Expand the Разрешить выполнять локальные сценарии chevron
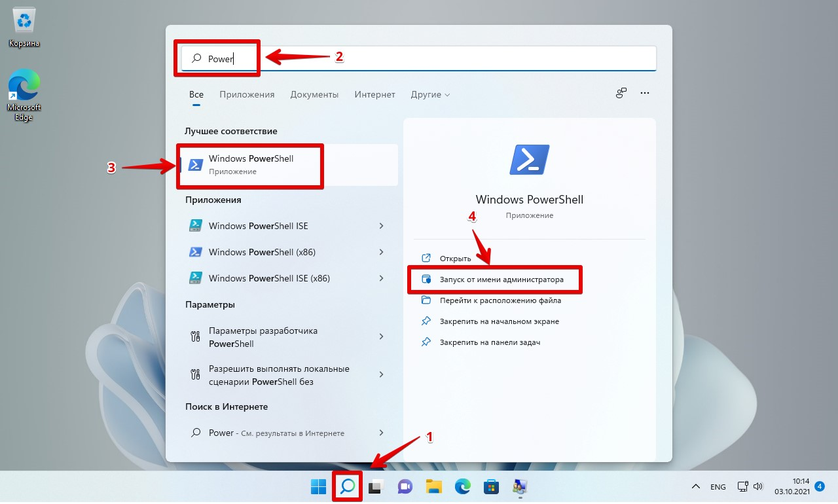Image resolution: width=838 pixels, height=504 pixels. point(381,374)
